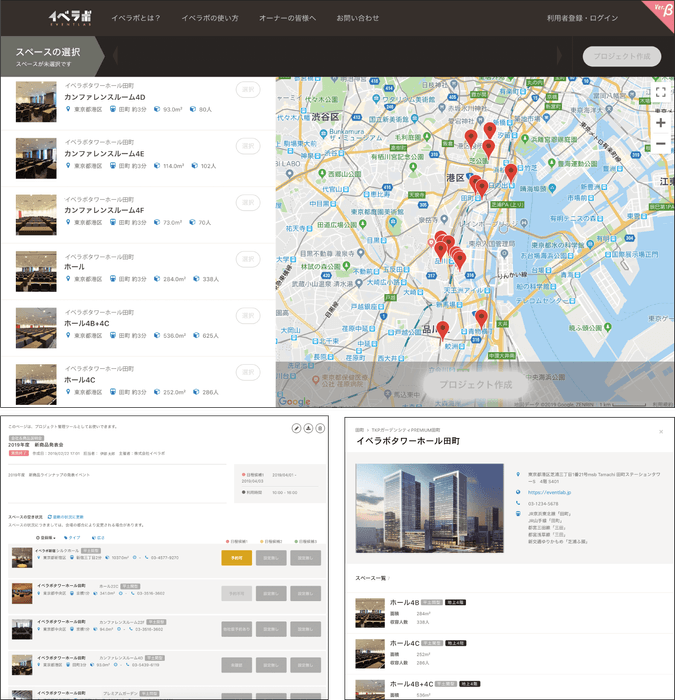Open the 登録順 sort dropdown
675x700 pixels.
coord(47,537)
